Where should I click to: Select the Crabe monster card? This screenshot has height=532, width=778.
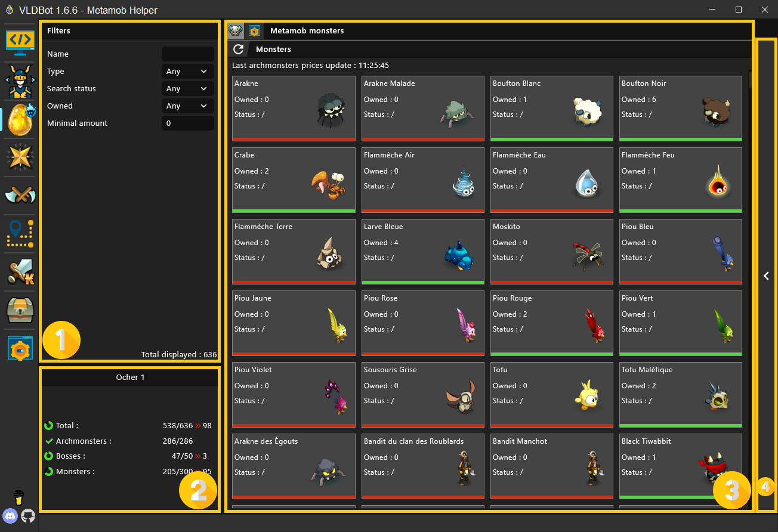294,180
